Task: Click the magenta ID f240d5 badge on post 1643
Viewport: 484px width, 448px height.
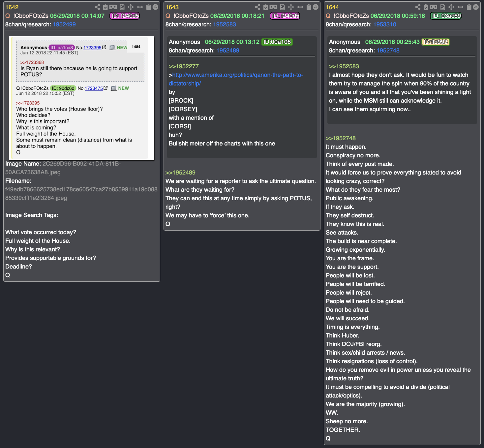Action: pyautogui.click(x=285, y=16)
